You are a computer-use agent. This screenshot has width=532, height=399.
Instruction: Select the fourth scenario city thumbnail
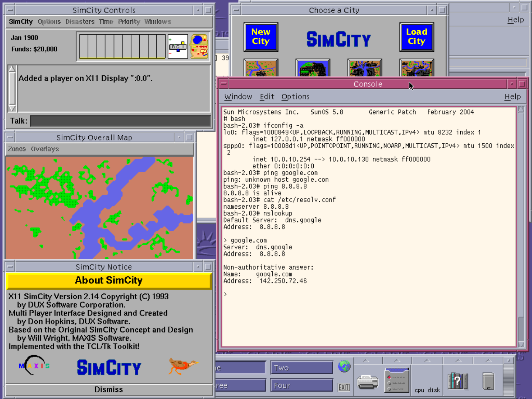[417, 68]
